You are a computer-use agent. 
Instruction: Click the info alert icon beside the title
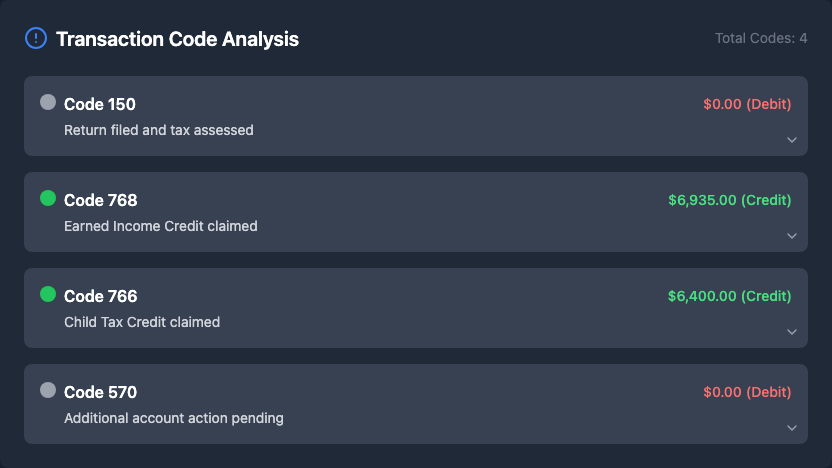tap(35, 39)
